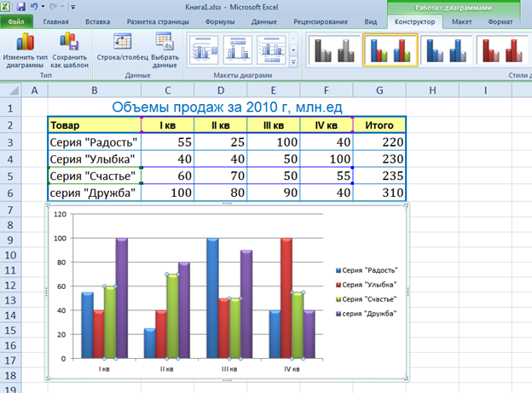Apply the third chart layout thumbnail
532x393 pixels.
click(x=273, y=49)
